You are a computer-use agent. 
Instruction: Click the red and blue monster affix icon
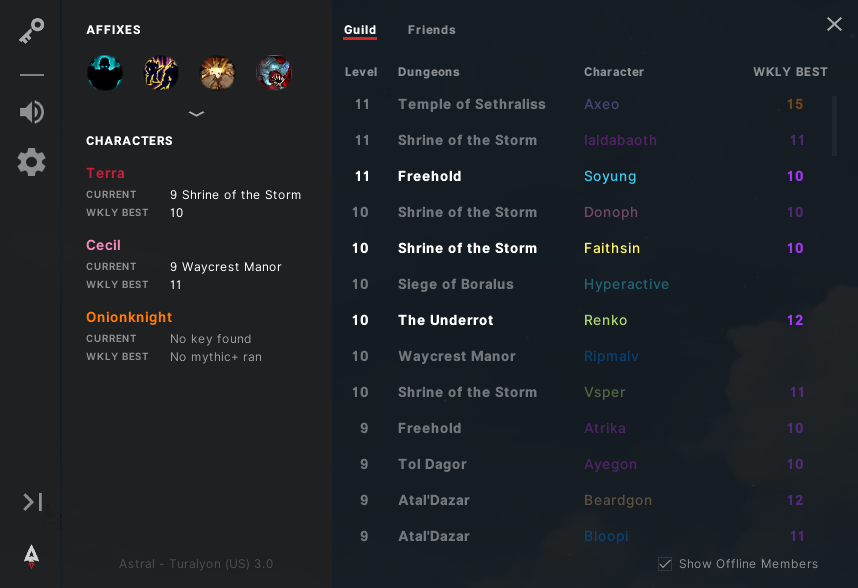coord(273,73)
